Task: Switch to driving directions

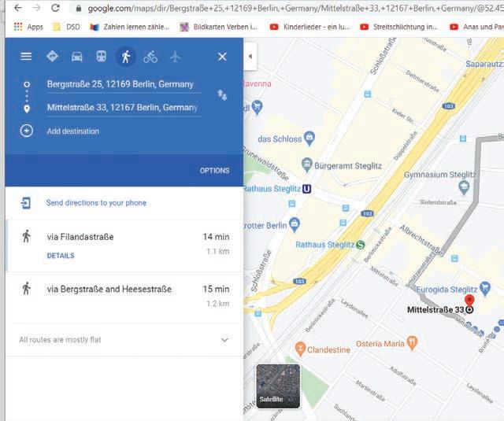Action: (x=77, y=57)
